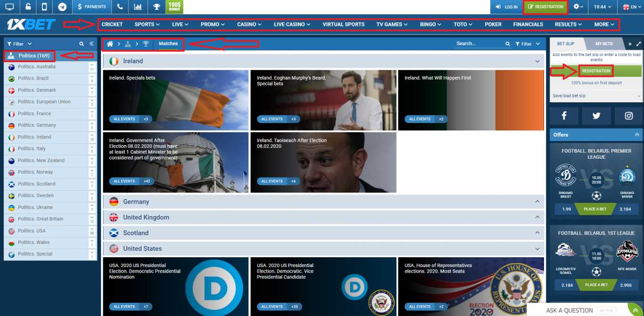Open the Ireland. Taoiseach After Election card
644x316 pixels.
click(323, 162)
